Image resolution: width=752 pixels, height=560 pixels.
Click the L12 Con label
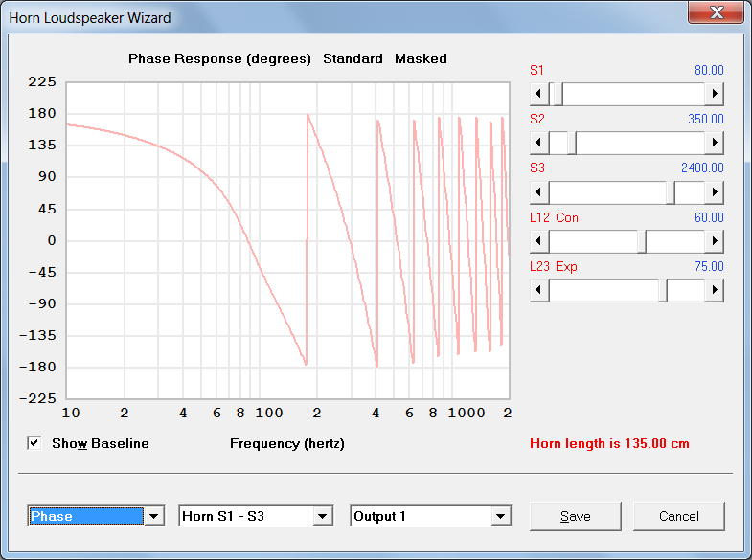(554, 217)
